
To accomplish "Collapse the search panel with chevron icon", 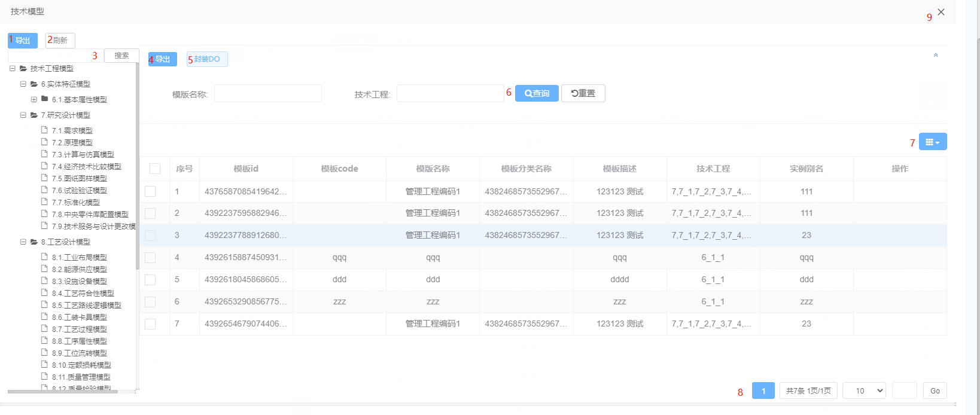I will (x=936, y=55).
